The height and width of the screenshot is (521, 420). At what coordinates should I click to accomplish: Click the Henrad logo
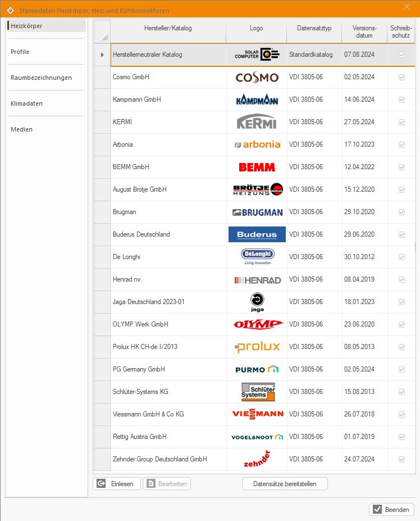(x=257, y=280)
